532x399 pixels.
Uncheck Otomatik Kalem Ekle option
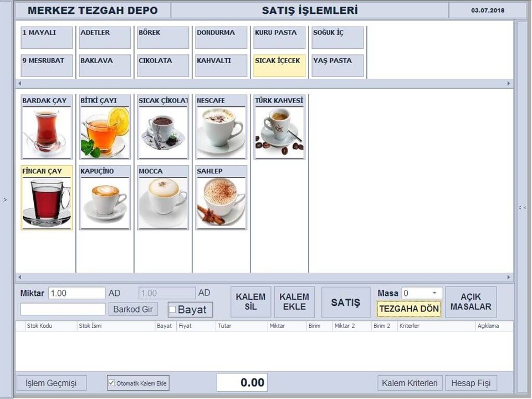pos(112,383)
